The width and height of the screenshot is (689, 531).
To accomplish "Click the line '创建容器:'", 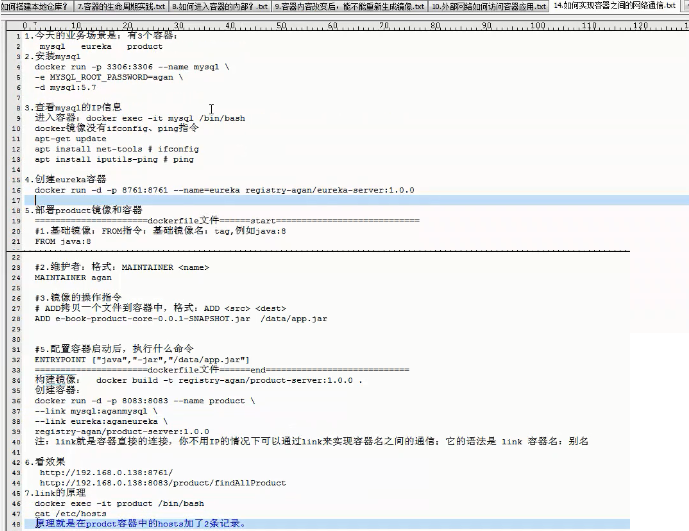I will [57, 390].
